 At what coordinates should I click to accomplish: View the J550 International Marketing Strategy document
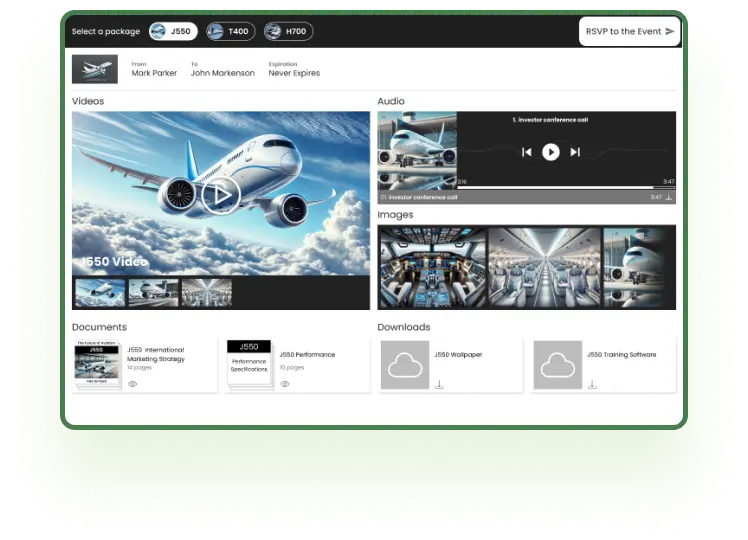(x=132, y=384)
